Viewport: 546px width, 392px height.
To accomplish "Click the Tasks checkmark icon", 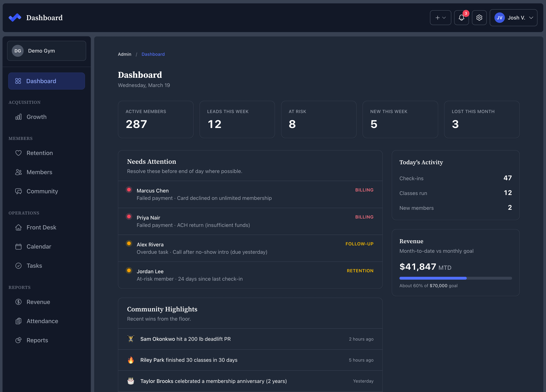I will [19, 265].
